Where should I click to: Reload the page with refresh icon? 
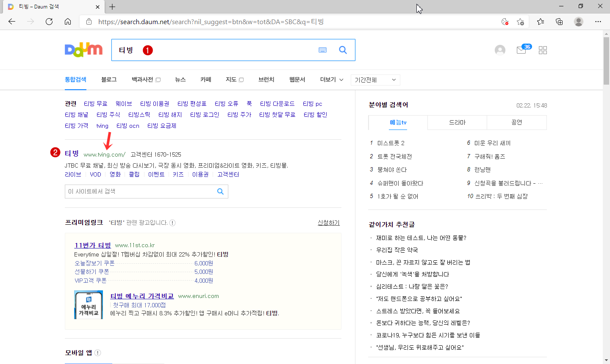(x=49, y=22)
